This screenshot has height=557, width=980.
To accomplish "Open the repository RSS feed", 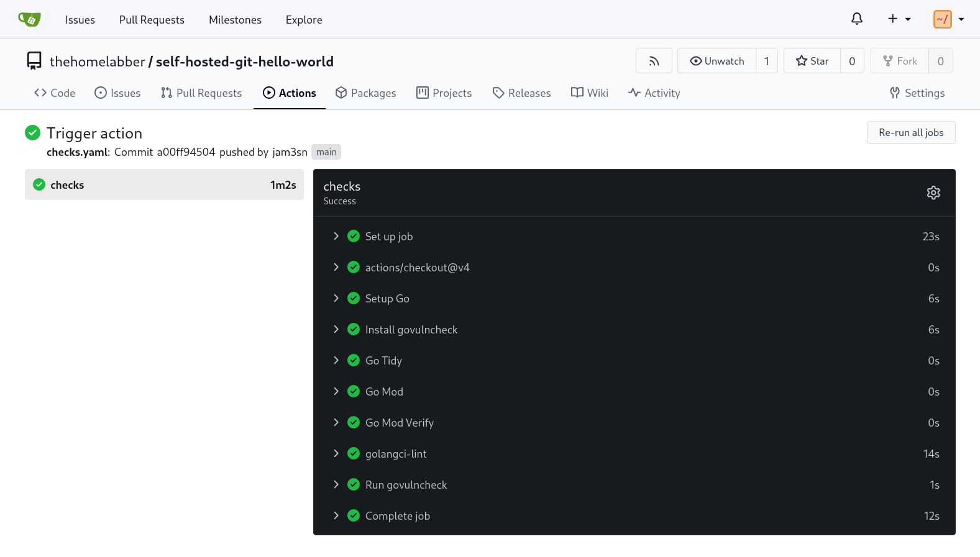I will click(654, 61).
